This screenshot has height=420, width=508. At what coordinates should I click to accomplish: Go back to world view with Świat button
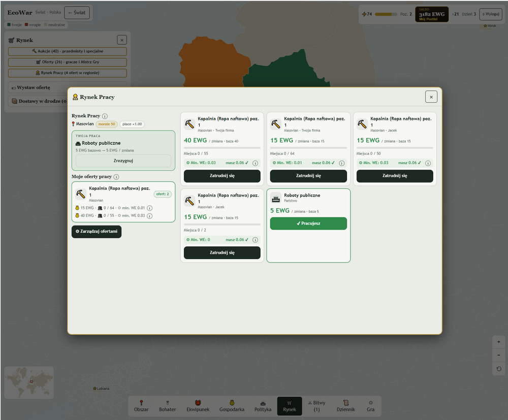[77, 13]
